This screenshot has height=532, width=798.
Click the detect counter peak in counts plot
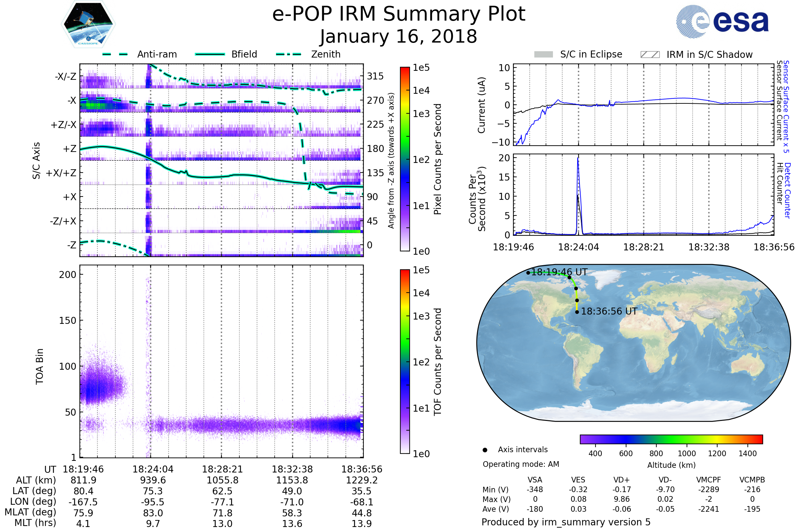[578, 159]
